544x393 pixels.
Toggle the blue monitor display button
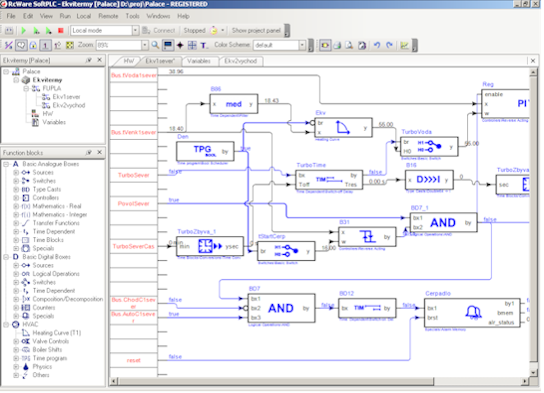[x=168, y=45]
